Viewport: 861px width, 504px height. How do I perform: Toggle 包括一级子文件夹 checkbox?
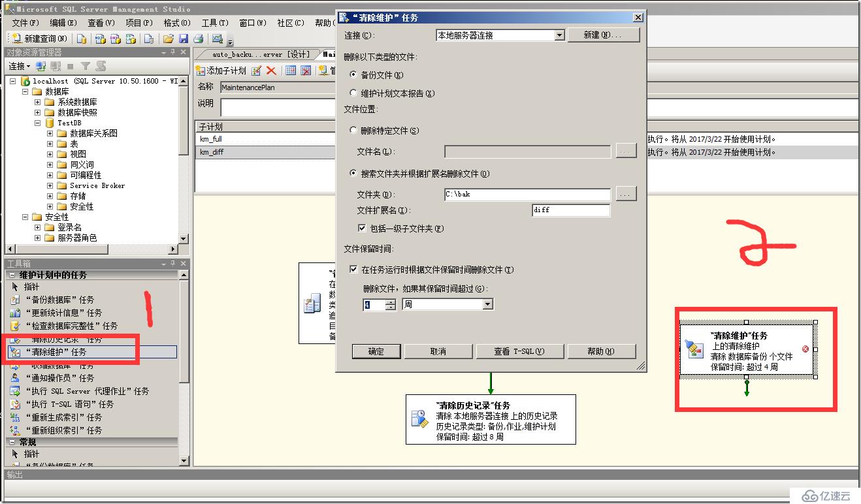pos(362,228)
